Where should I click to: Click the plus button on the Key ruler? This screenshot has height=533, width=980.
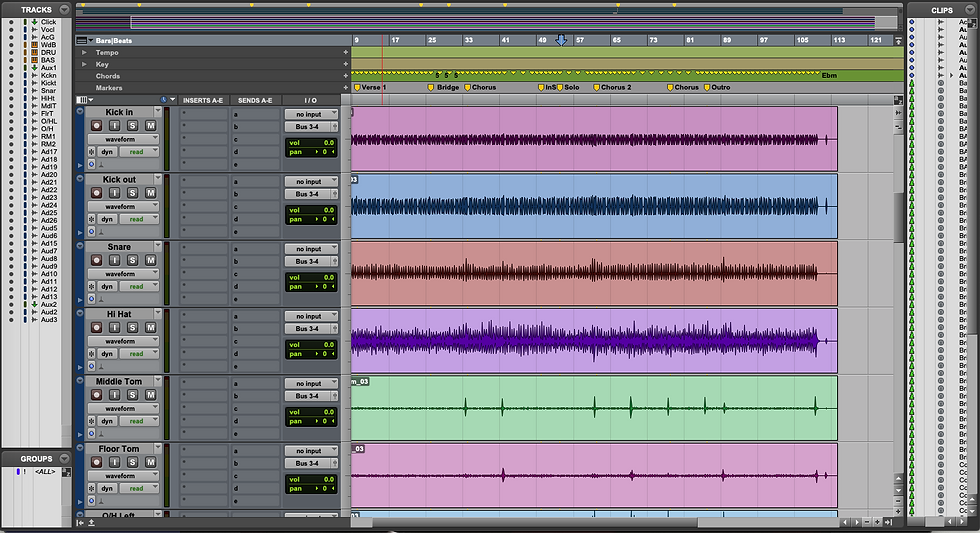tap(346, 64)
